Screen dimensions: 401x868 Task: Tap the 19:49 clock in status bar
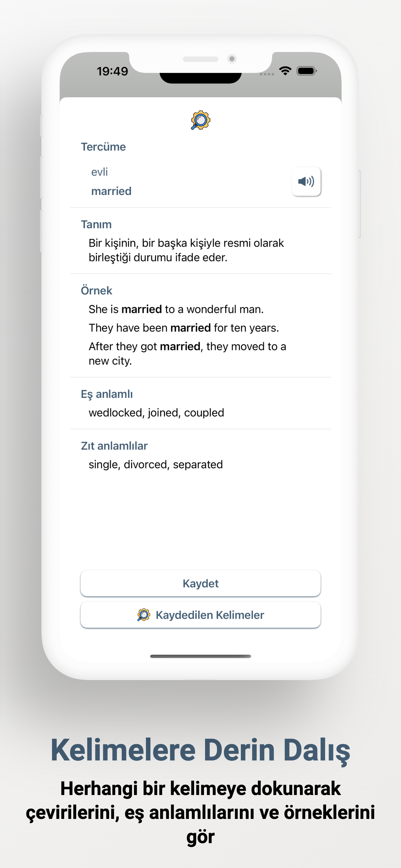point(112,71)
